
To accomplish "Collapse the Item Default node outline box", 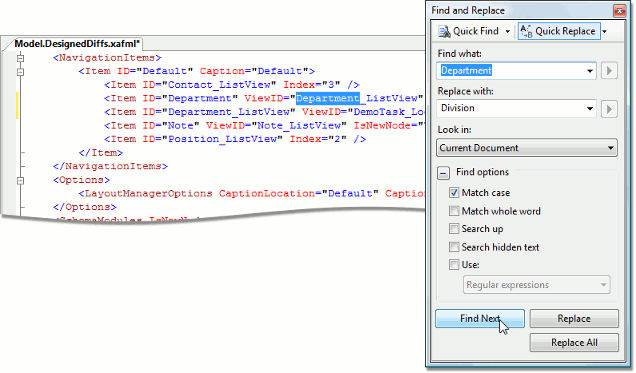I will (x=20, y=72).
